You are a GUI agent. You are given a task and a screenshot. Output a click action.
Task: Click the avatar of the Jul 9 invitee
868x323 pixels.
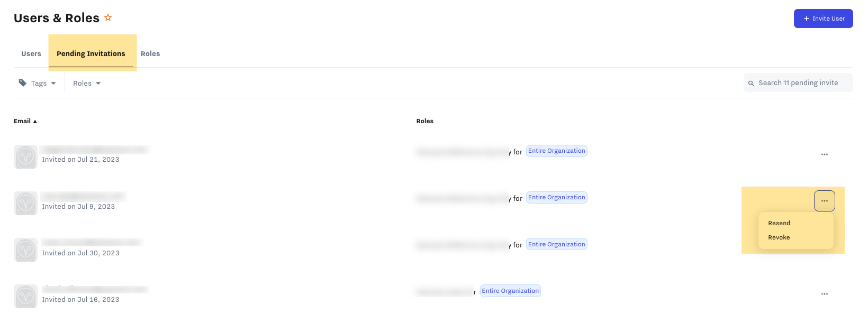click(x=25, y=204)
